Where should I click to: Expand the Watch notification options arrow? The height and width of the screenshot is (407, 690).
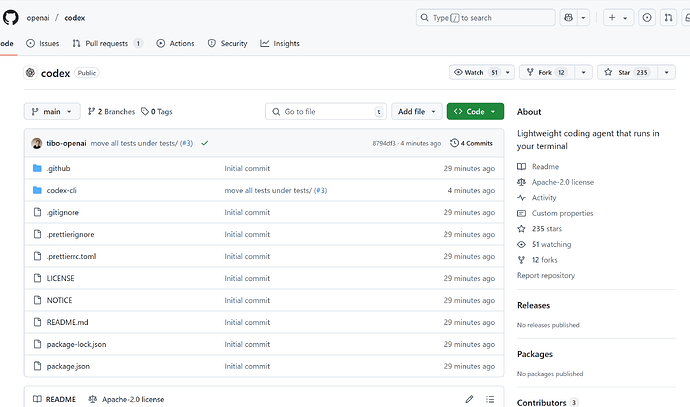(x=508, y=73)
